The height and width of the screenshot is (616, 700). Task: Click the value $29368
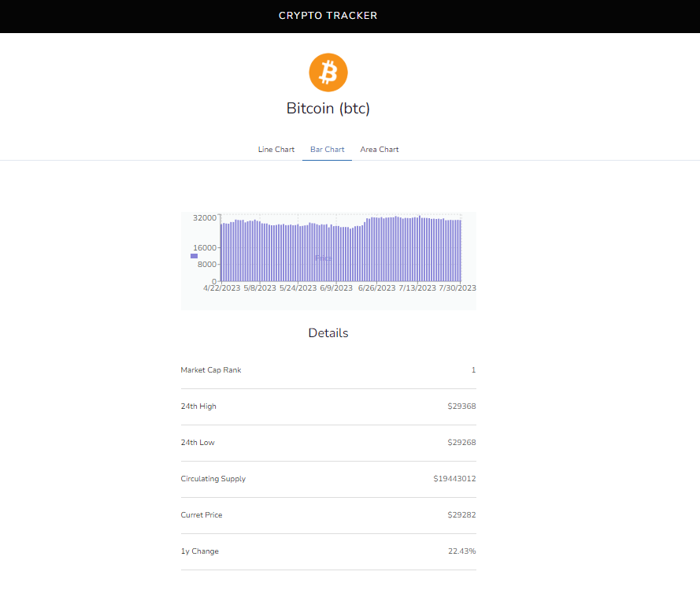(461, 406)
